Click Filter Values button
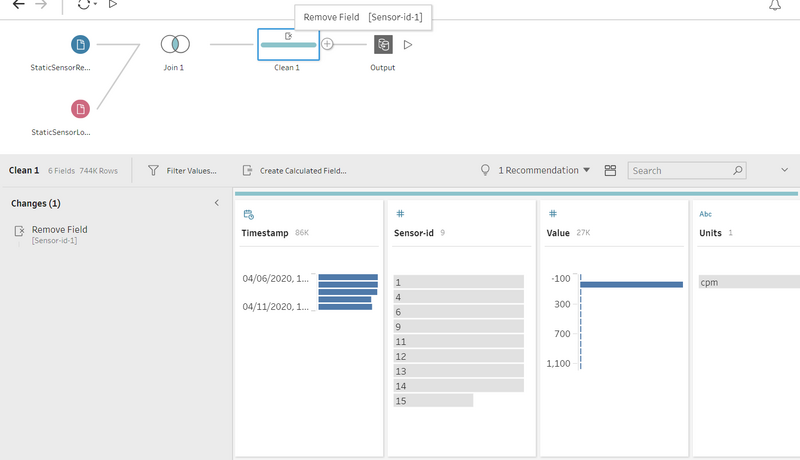 pos(182,171)
